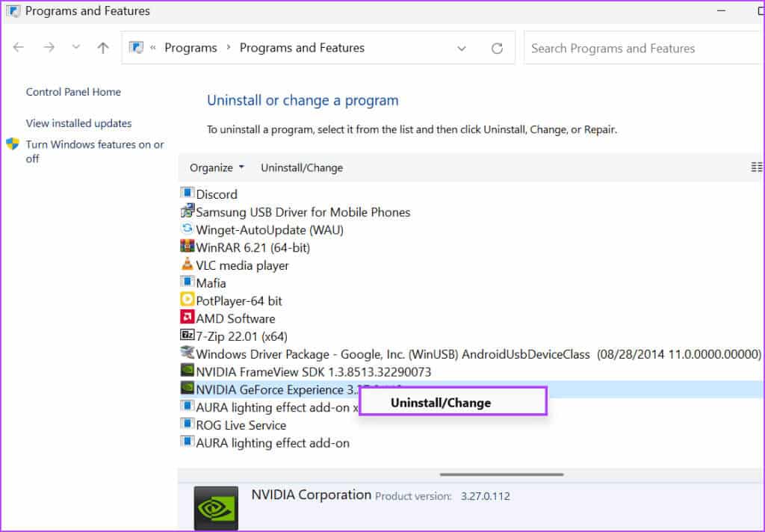Select Winget-AutoUpdate (WAU) entry
The width and height of the screenshot is (765, 532).
coord(270,230)
